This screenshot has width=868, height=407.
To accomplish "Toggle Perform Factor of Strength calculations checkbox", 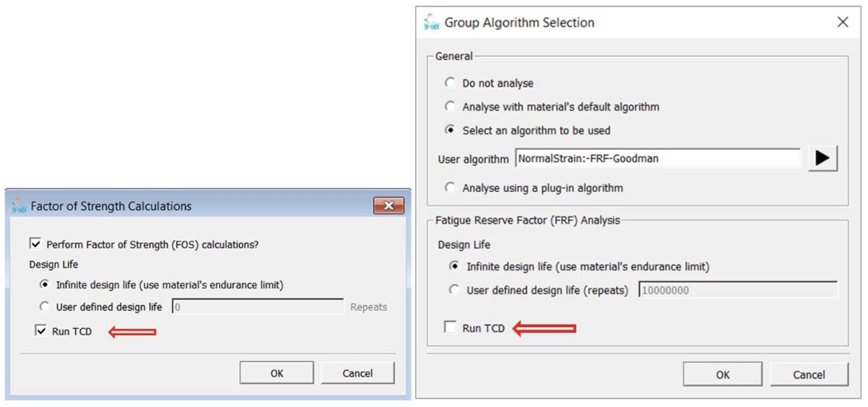I will pyautogui.click(x=35, y=244).
